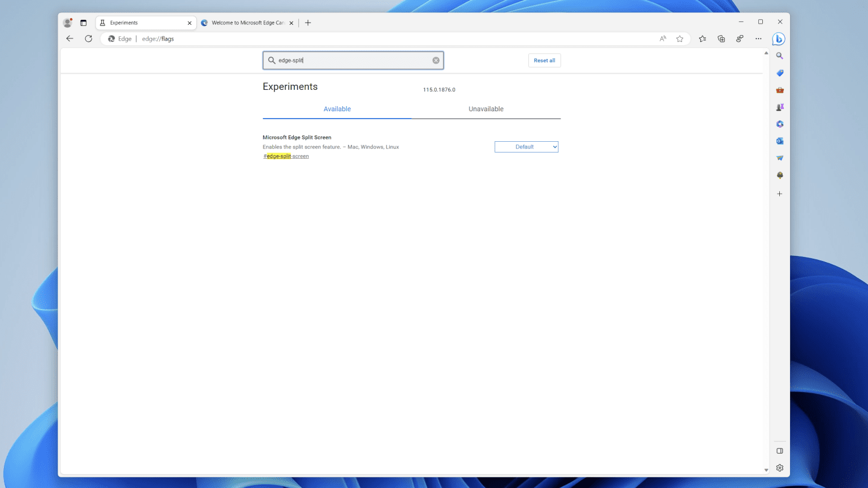868x488 pixels.
Task: Open Bing Chat sidebar with the 'b' icon
Action: pyautogui.click(x=779, y=39)
